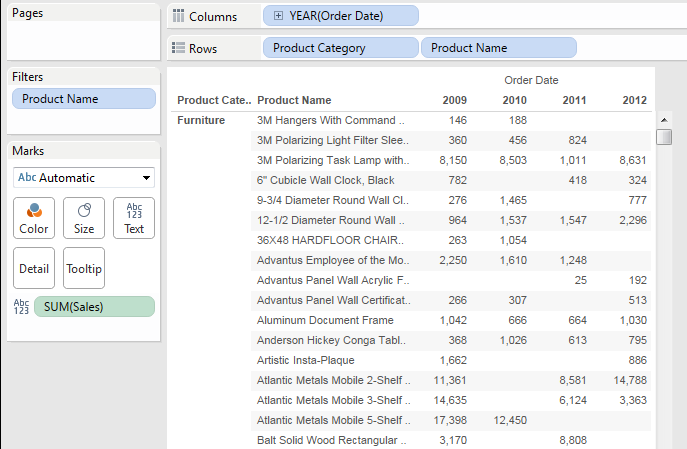687x449 pixels.
Task: Click the Rows shelf icon
Action: (179, 48)
